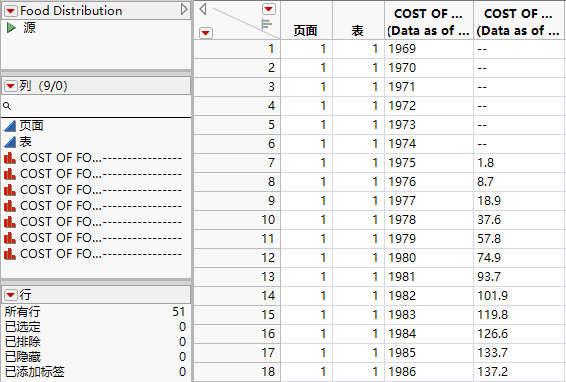
Task: Click the nominal icon of seventh COST OF FO column
Action: [10, 254]
